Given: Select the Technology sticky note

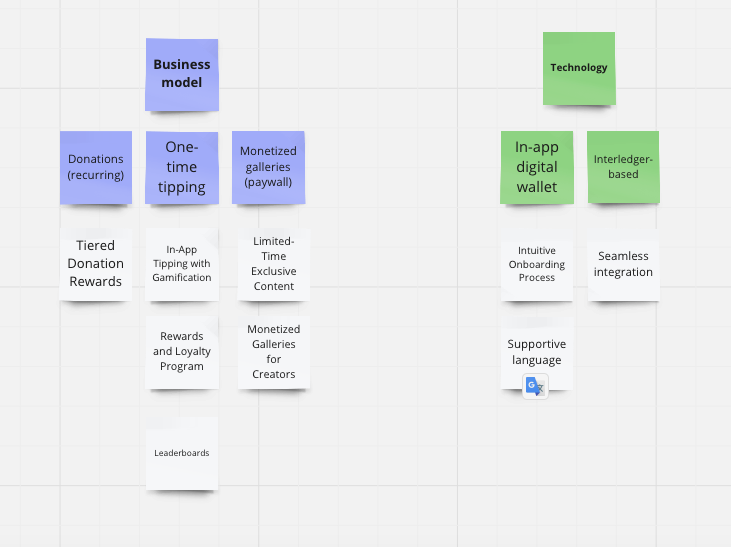Looking at the screenshot, I should [x=579, y=69].
